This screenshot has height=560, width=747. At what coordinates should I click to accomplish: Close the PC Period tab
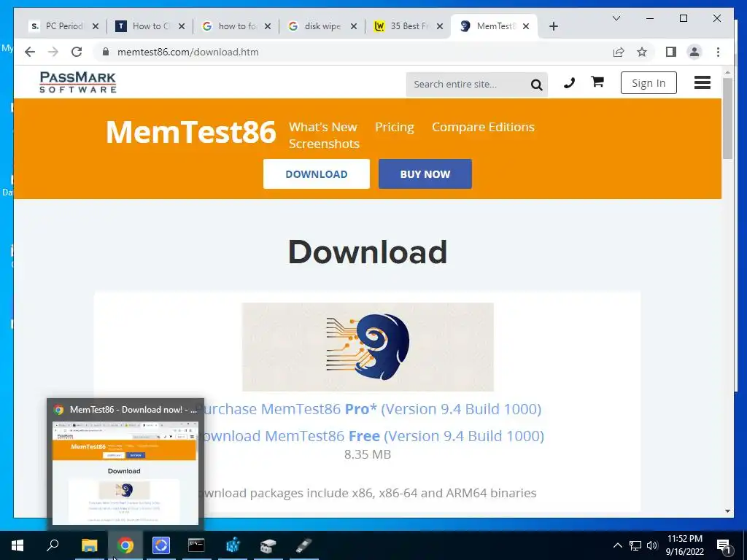click(96, 26)
